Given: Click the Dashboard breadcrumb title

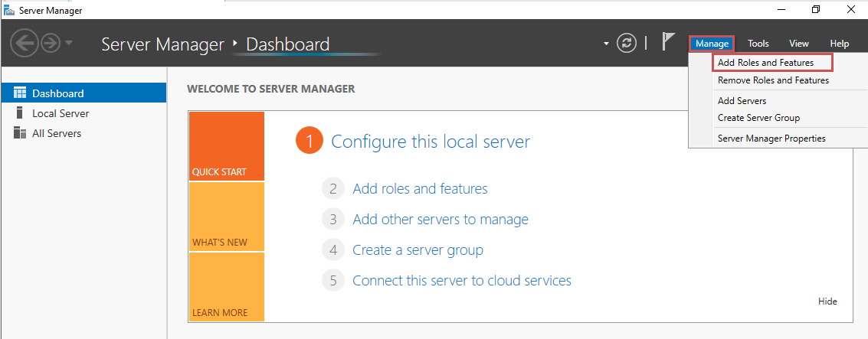Looking at the screenshot, I should pos(287,44).
